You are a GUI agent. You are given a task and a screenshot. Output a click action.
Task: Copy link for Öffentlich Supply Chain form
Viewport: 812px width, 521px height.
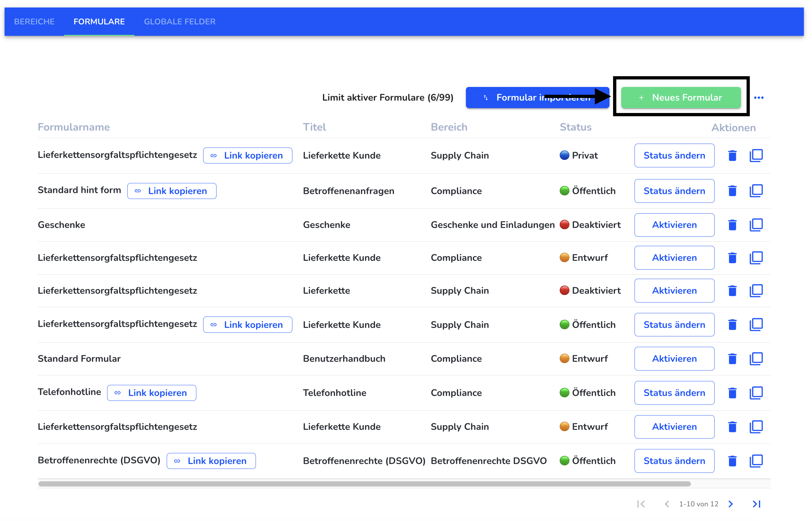[247, 325]
